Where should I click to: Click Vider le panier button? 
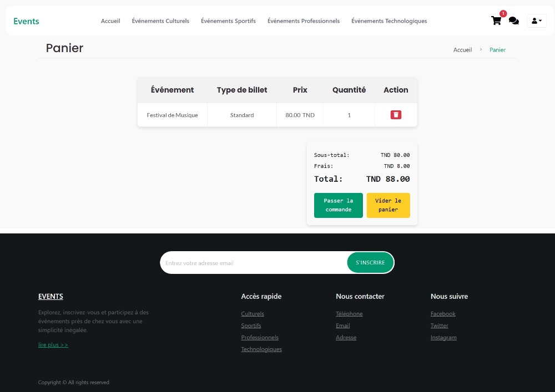389,205
